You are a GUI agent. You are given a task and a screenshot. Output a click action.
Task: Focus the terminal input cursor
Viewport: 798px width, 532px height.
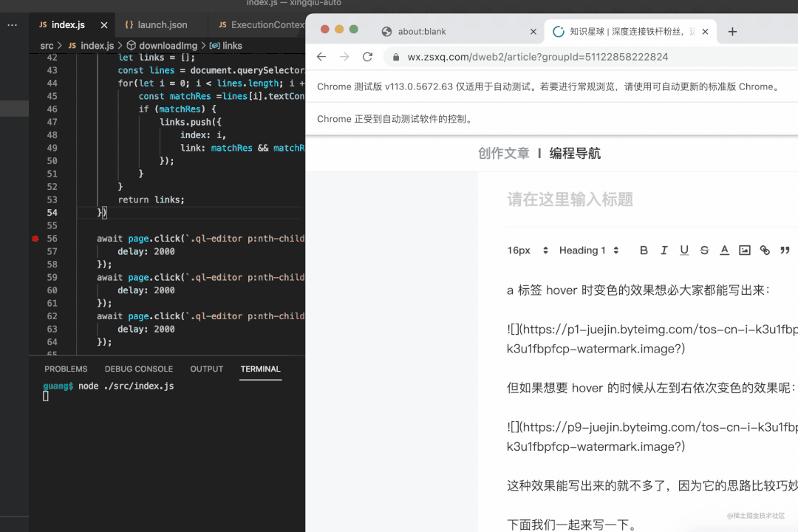[46, 397]
